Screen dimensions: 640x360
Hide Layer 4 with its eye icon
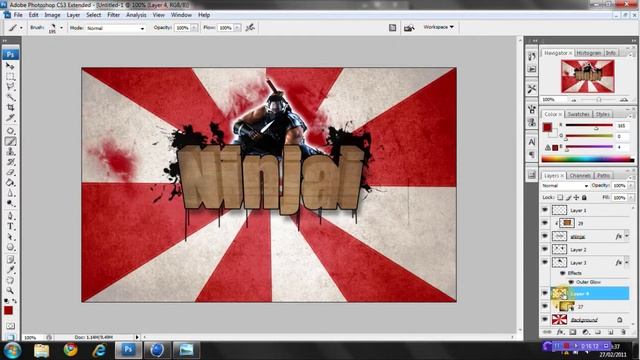pyautogui.click(x=545, y=293)
